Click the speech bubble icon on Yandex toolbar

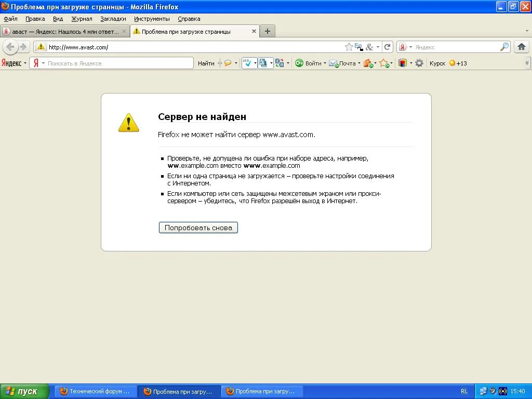tap(228, 63)
